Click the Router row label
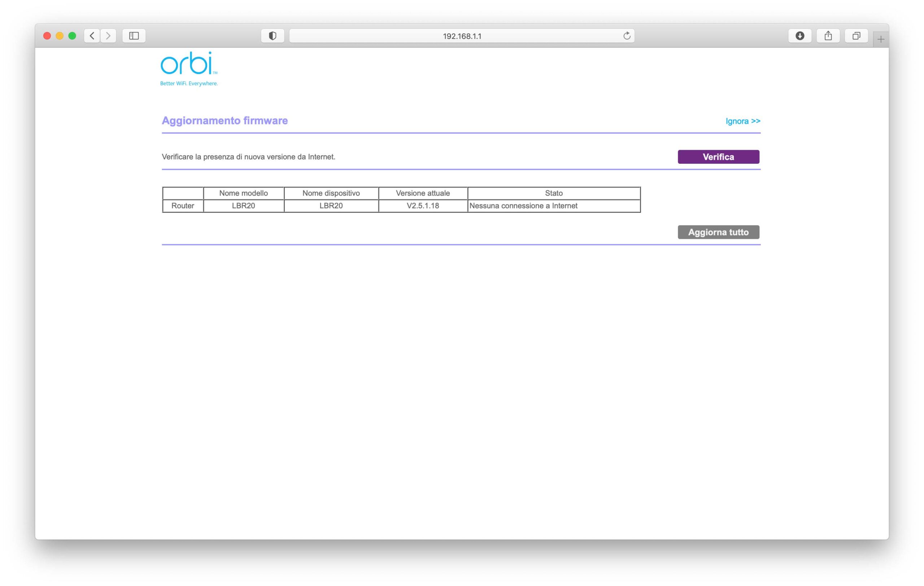This screenshot has width=924, height=586. 183,206
